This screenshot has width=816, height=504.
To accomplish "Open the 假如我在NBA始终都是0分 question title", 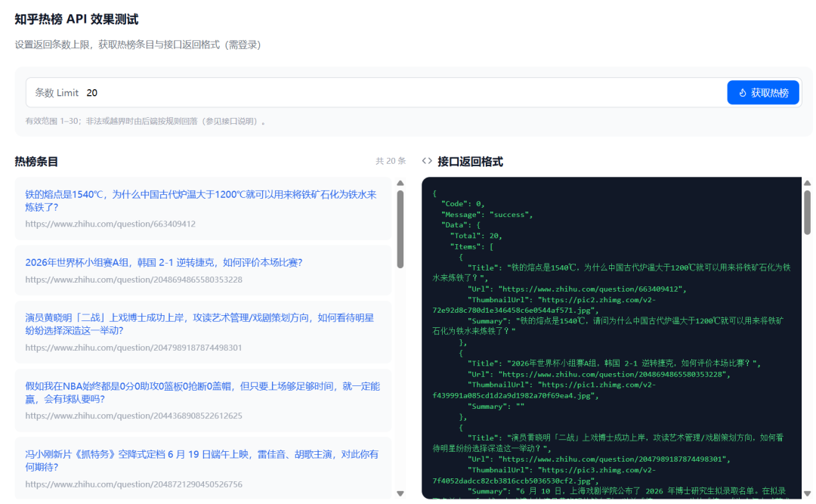I will pyautogui.click(x=202, y=392).
